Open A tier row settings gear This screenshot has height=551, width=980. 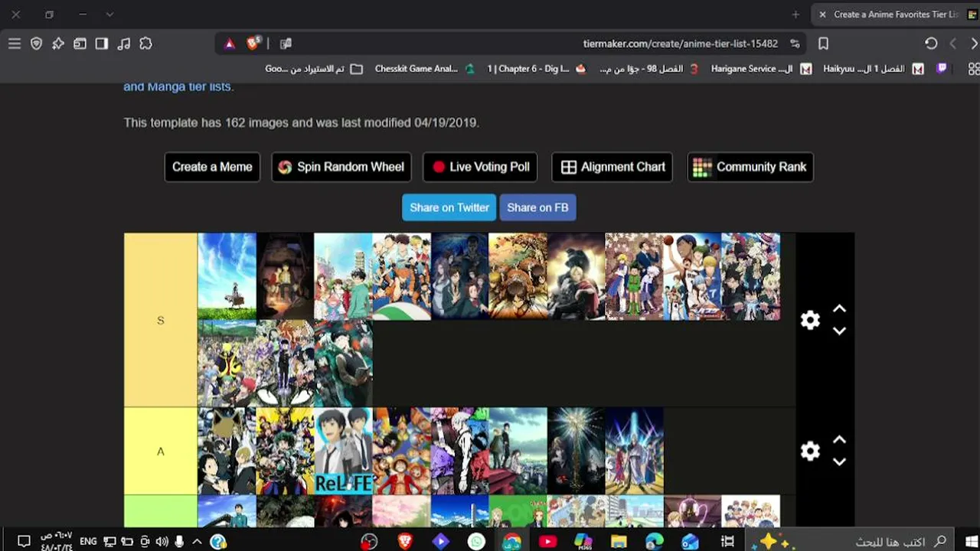click(x=810, y=451)
